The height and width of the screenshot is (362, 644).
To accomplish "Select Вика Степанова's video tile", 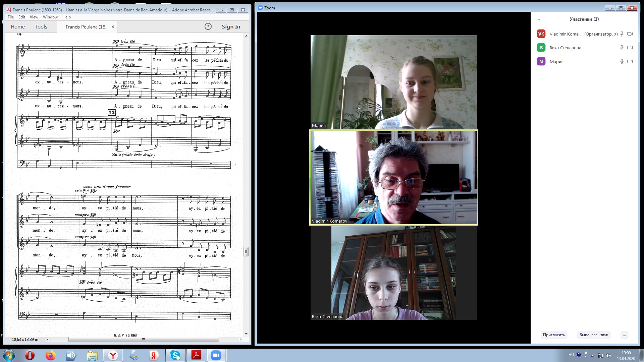I will pyautogui.click(x=394, y=273).
